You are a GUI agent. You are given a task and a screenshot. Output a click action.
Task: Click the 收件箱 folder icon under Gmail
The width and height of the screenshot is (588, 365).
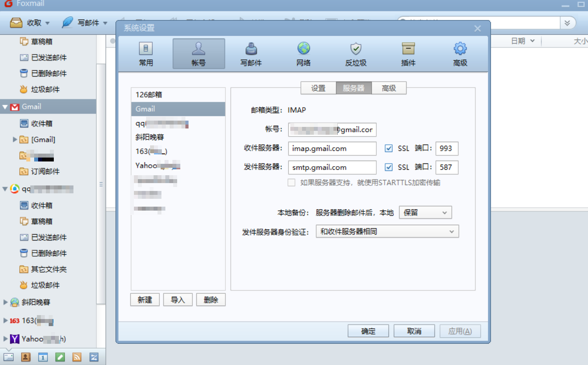pyautogui.click(x=24, y=123)
